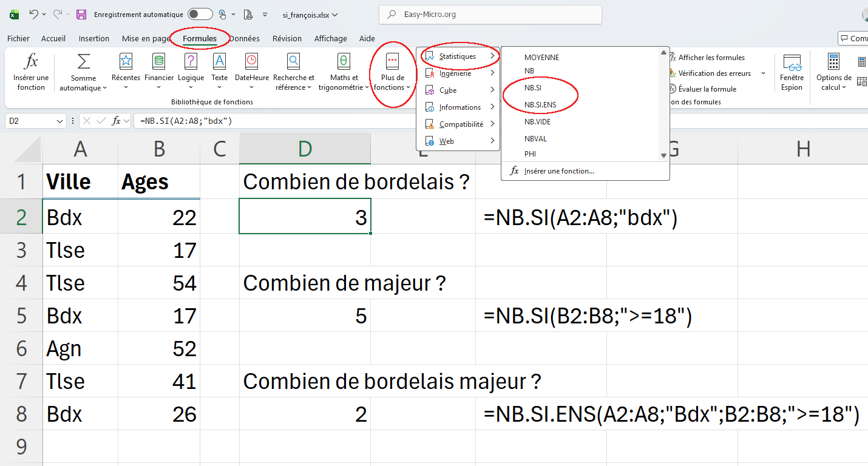Open Recherche et référence functions

tap(293, 72)
